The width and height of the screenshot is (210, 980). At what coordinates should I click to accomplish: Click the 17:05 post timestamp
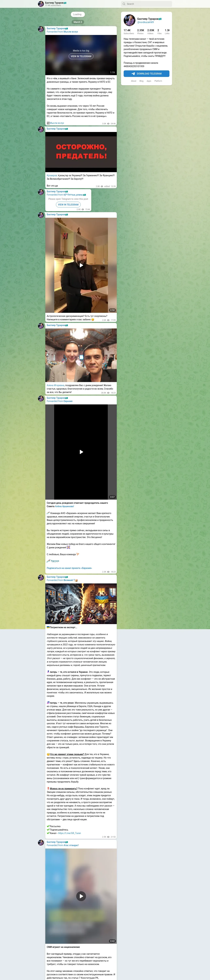(x=113, y=320)
